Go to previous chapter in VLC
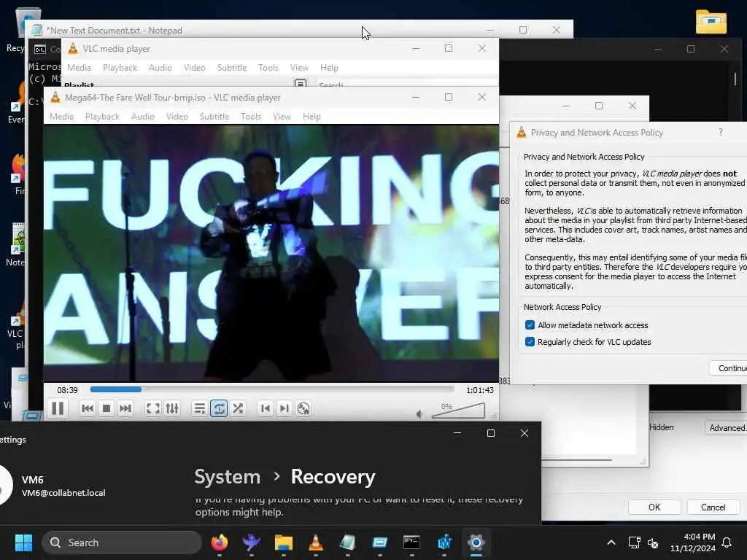Image resolution: width=747 pixels, height=560 pixels. [266, 408]
